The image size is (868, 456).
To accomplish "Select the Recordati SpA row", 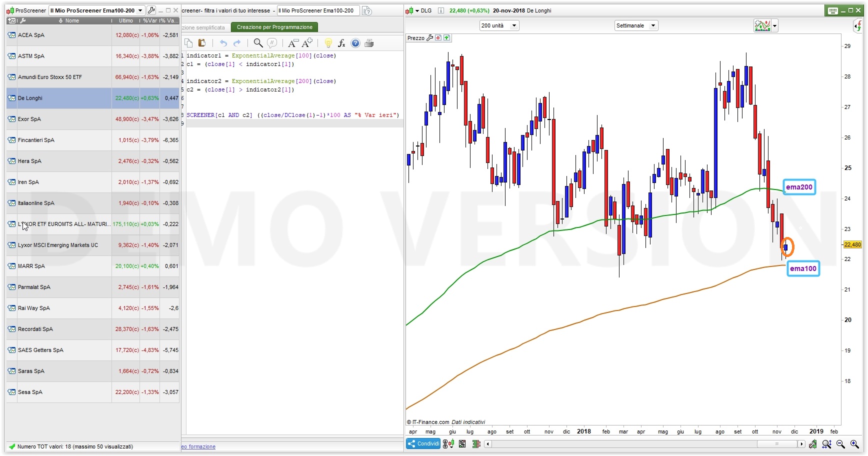I will tap(93, 329).
